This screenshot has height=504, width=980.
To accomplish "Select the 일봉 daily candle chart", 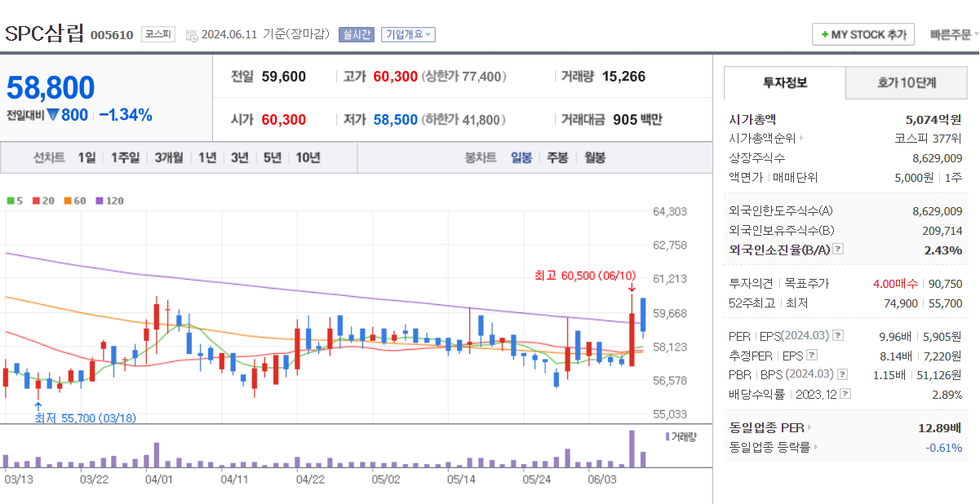I will coord(521,157).
